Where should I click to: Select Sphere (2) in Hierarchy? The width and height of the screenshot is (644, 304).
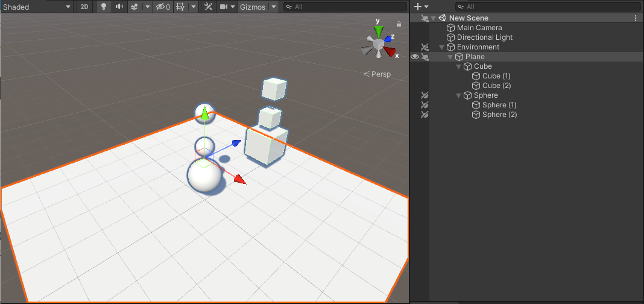tap(499, 115)
